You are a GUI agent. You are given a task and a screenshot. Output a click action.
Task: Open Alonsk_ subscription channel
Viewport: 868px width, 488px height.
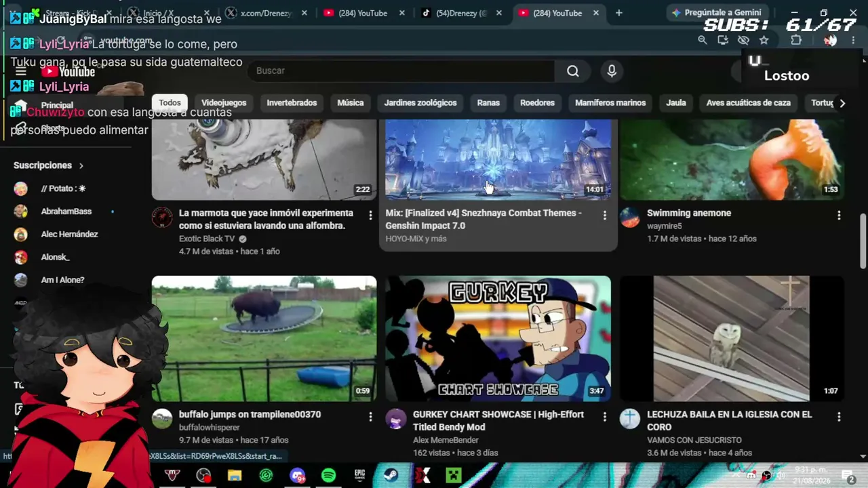(x=55, y=258)
